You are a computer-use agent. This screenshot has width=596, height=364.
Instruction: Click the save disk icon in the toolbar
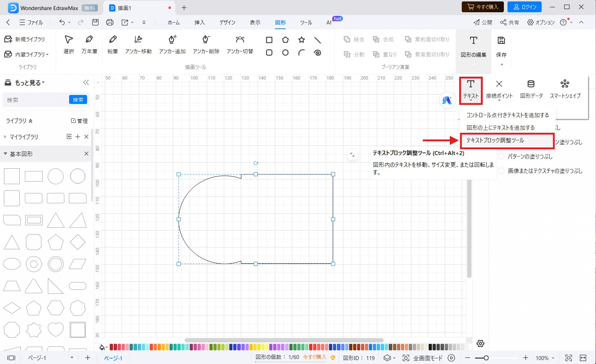(95, 22)
